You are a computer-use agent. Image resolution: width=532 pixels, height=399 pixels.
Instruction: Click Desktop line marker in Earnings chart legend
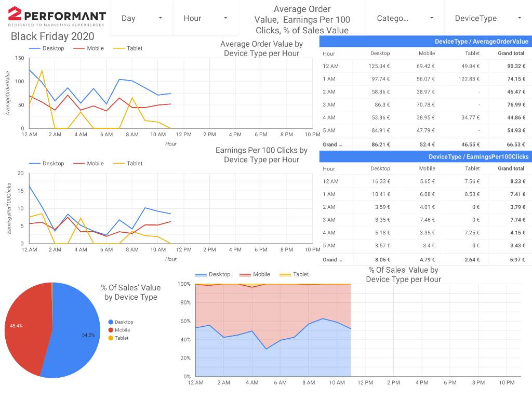tap(34, 163)
